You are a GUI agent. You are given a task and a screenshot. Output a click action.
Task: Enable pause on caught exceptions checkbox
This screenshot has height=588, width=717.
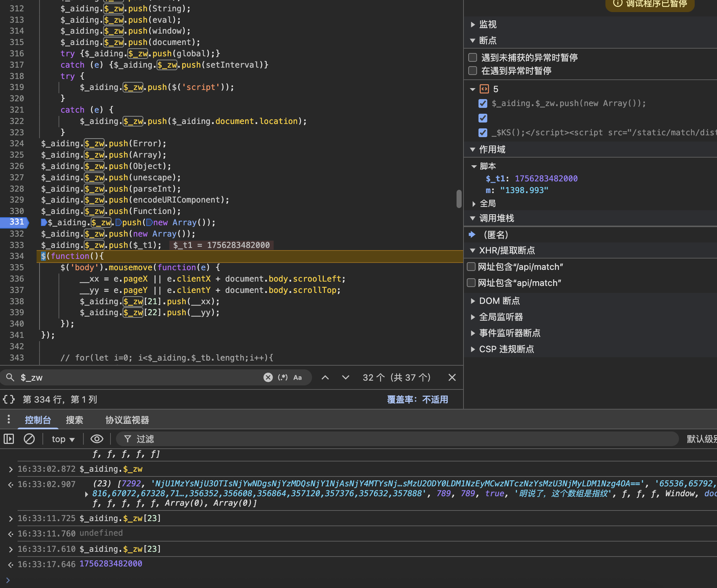pos(473,71)
